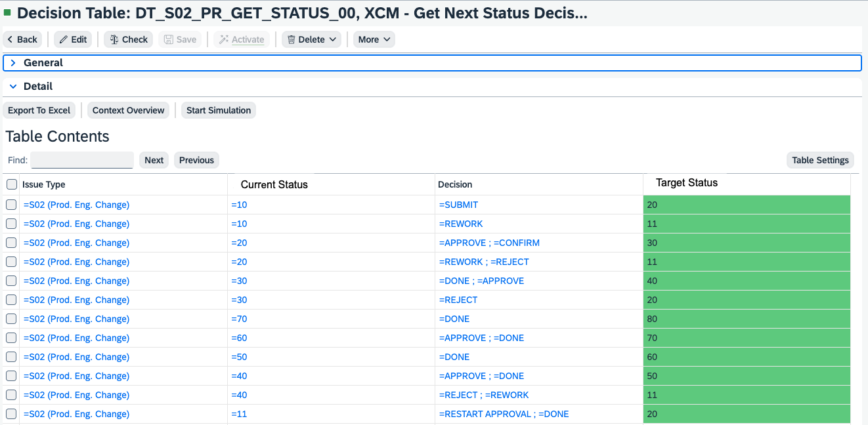The height and width of the screenshot is (425, 868).
Task: Open the =APPROVE ; =CONFIRM decision link
Action: click(489, 243)
